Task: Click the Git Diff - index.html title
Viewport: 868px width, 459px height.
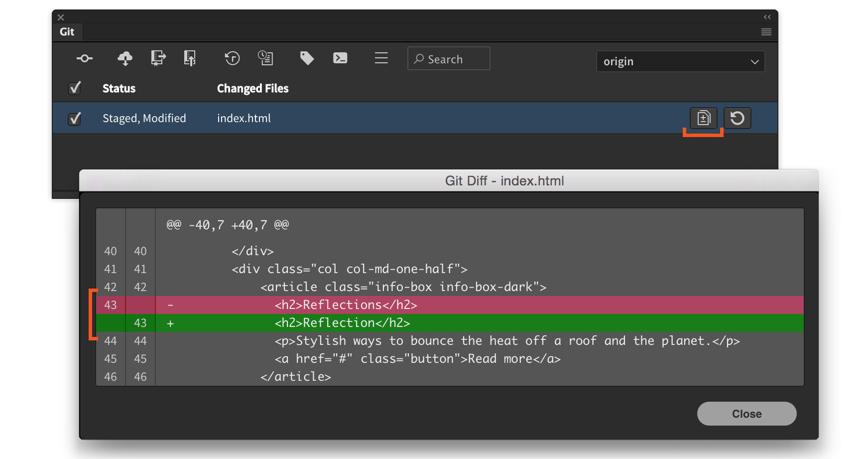Action: (x=504, y=181)
